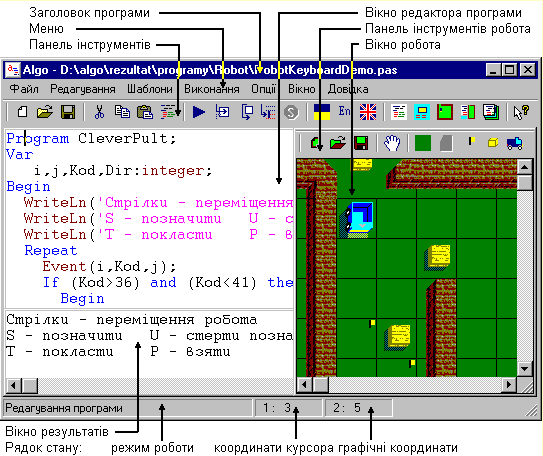Switch interface language with the British flag
The height and width of the screenshot is (456, 543).
point(368,112)
